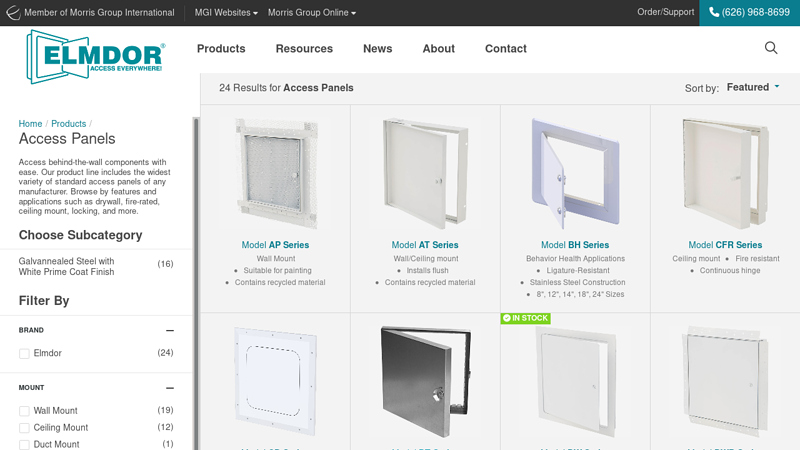Click the BH Series purple panel thumbnail
Image resolution: width=800 pixels, height=450 pixels.
coord(575,173)
